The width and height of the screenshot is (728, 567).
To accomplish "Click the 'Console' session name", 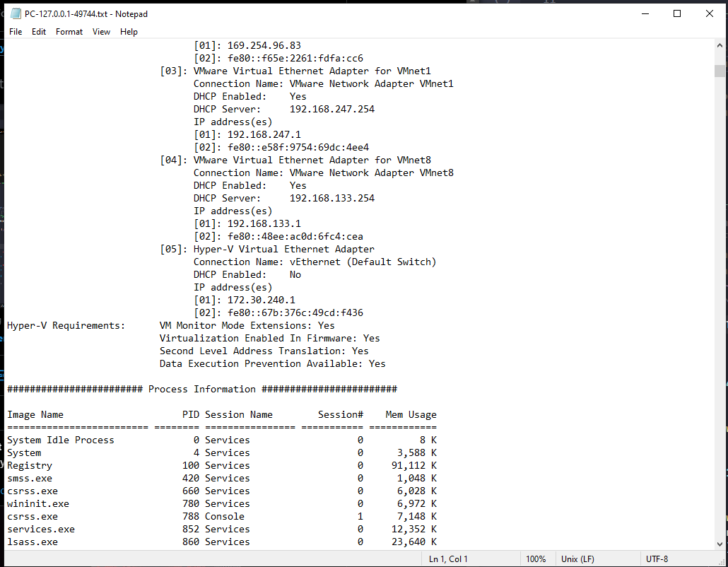I will [x=225, y=516].
